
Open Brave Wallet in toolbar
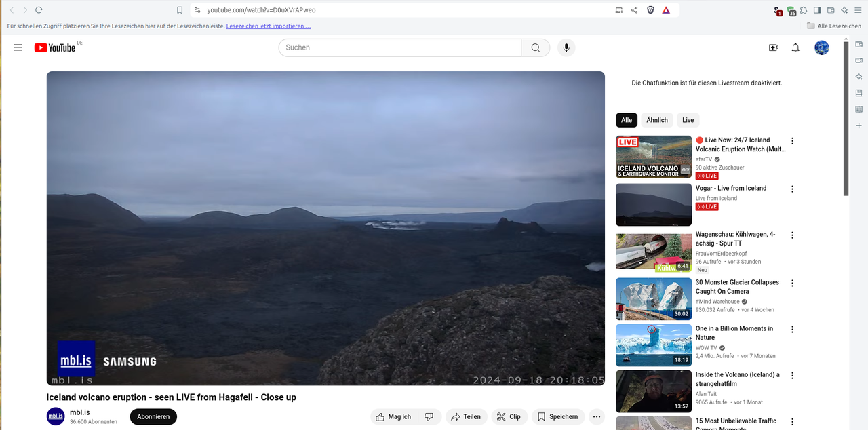[831, 10]
